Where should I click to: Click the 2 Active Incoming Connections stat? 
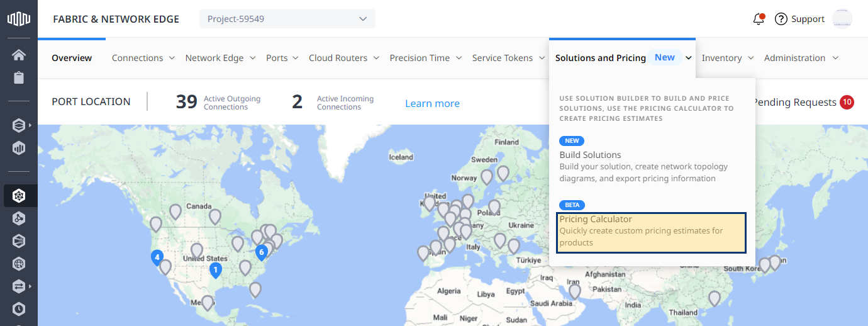point(333,102)
